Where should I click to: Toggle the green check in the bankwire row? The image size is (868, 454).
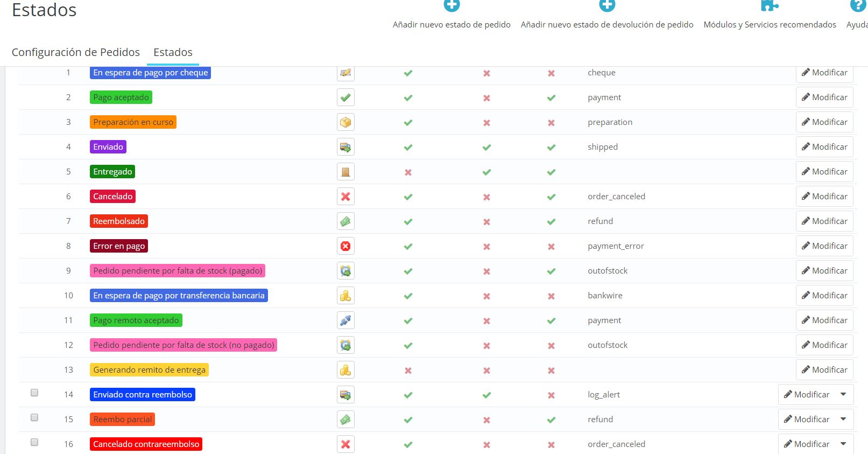click(408, 296)
